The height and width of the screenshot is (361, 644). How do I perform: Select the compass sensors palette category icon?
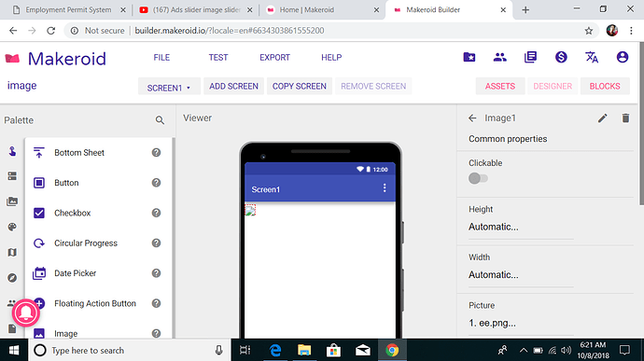pyautogui.click(x=12, y=278)
